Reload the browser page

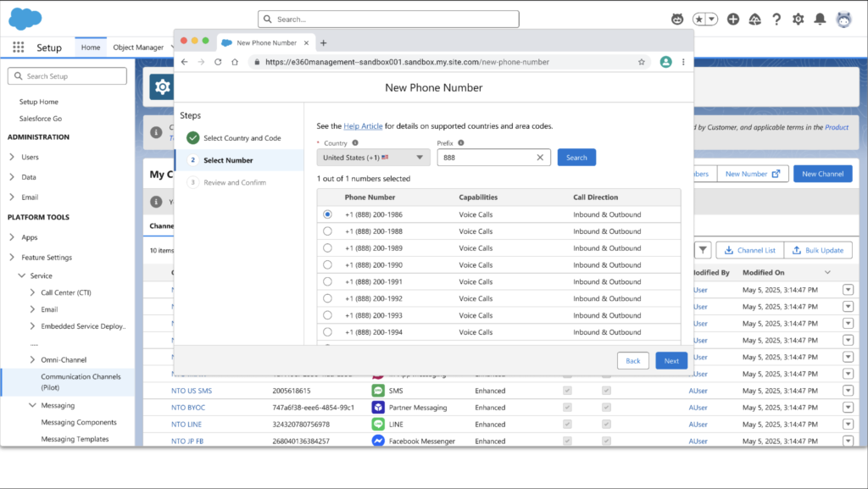click(x=218, y=62)
